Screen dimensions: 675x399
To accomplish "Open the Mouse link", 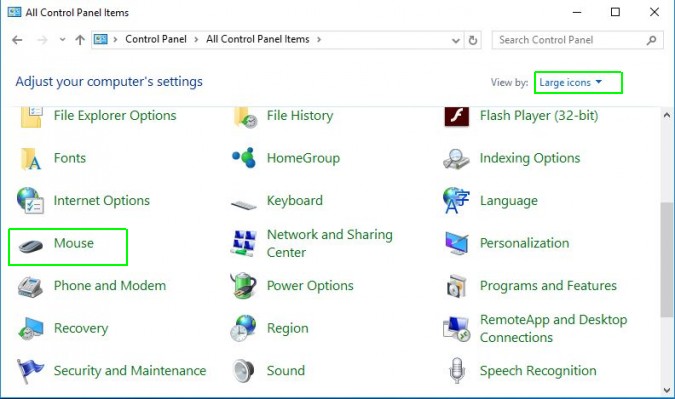I will point(74,243).
